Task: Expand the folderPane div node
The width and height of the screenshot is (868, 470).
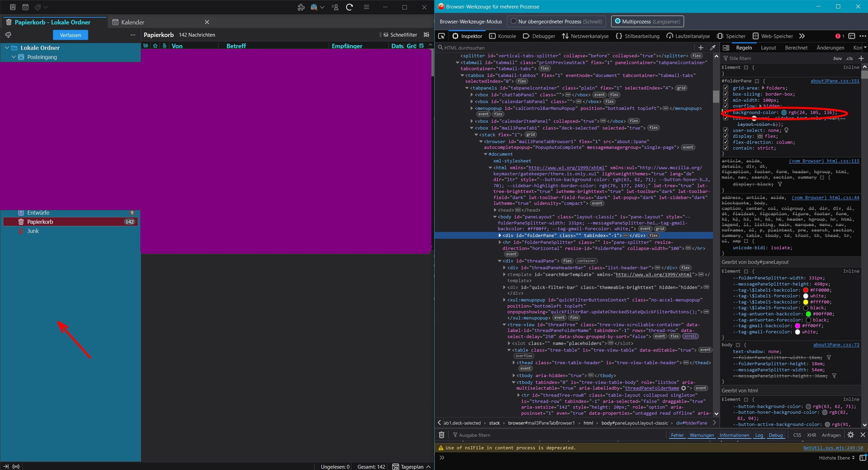Action: click(500, 235)
